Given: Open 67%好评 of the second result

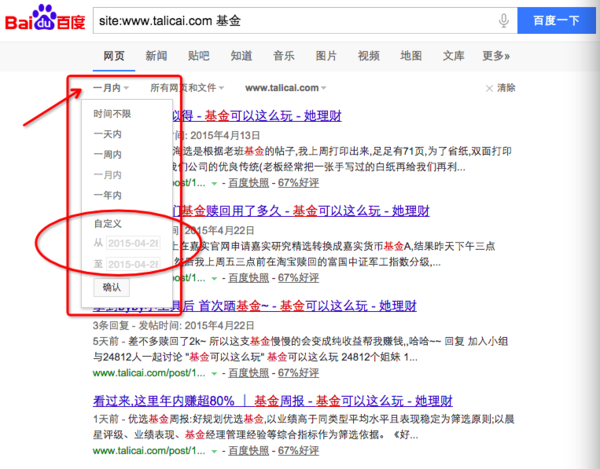Looking at the screenshot, I should coord(298,278).
